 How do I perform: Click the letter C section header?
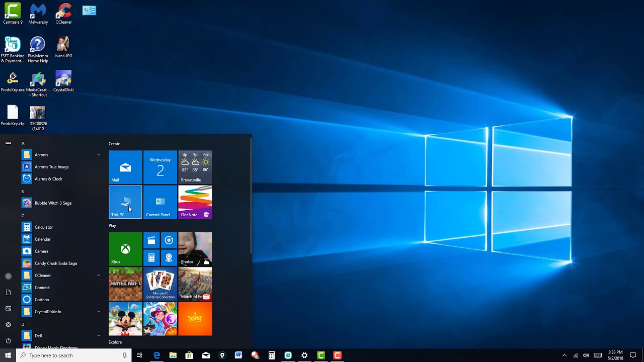click(23, 216)
